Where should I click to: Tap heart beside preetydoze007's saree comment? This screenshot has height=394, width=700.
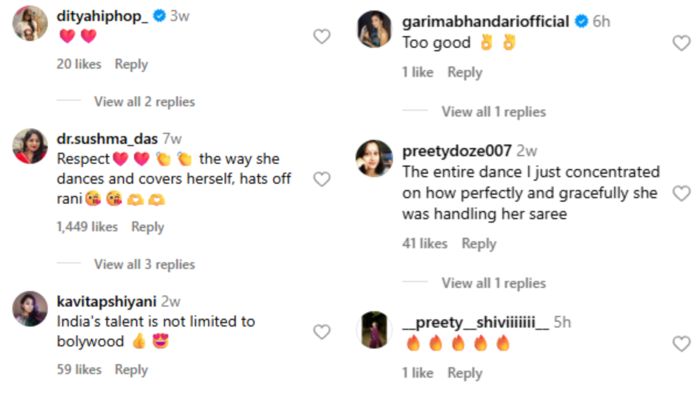click(681, 194)
